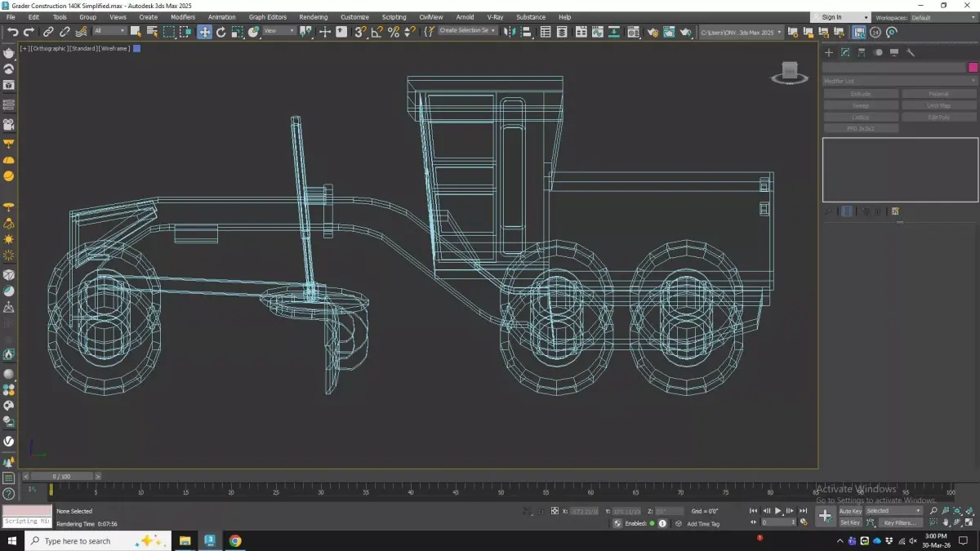Click the Key Filters button
Screen dimensions: 980x551
click(x=899, y=522)
